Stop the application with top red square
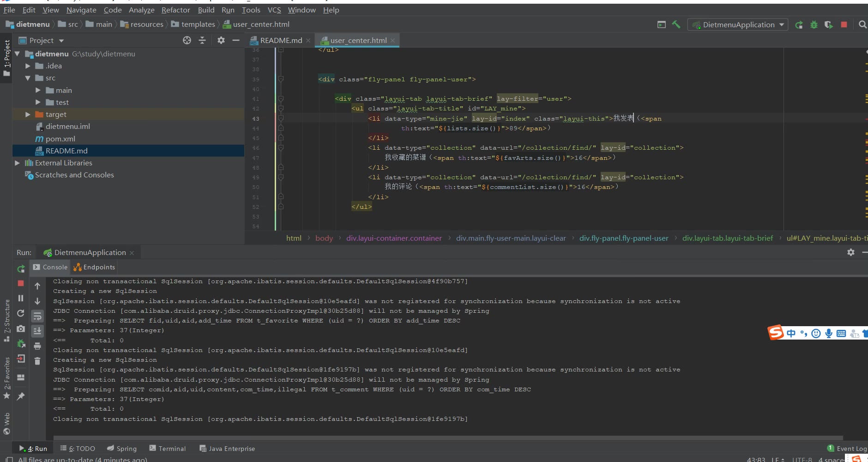Viewport: 868px width, 462px height. tap(844, 24)
